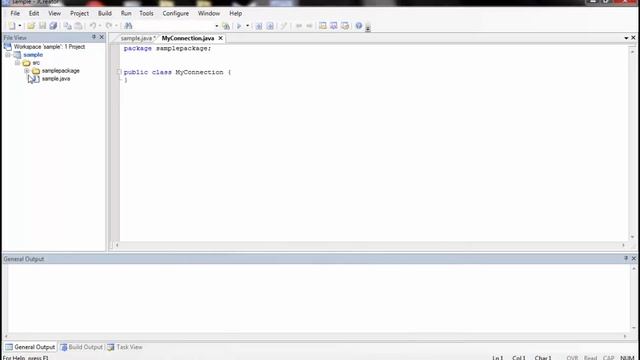Click the Undo toolbar icon
640x360 pixels.
pyautogui.click(x=93, y=26)
